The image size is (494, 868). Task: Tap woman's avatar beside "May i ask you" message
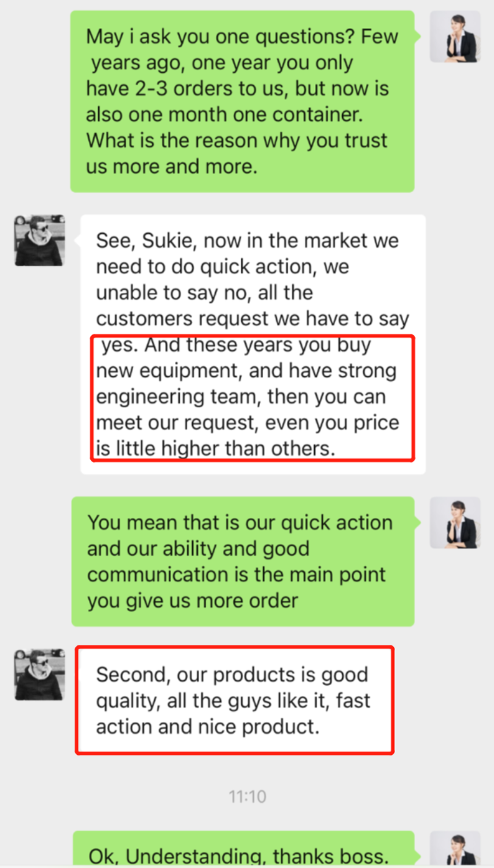(x=455, y=37)
